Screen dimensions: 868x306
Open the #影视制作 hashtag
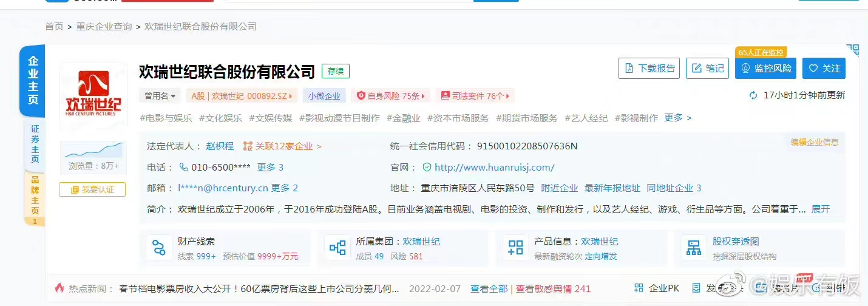(x=636, y=118)
